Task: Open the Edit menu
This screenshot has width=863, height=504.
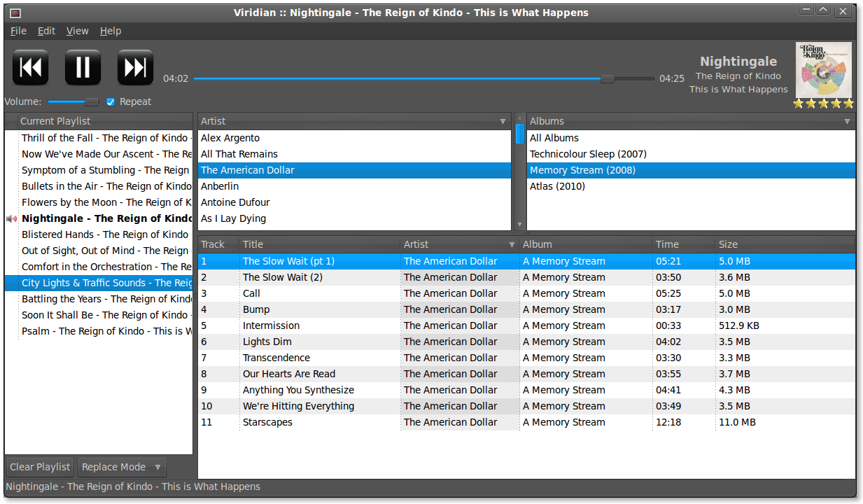Action: 47,31
